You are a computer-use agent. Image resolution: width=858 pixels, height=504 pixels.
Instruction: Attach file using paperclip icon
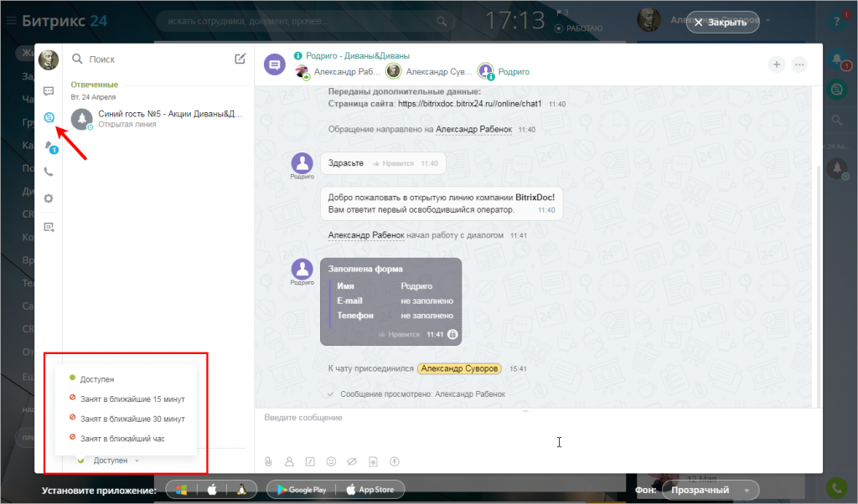pyautogui.click(x=269, y=461)
